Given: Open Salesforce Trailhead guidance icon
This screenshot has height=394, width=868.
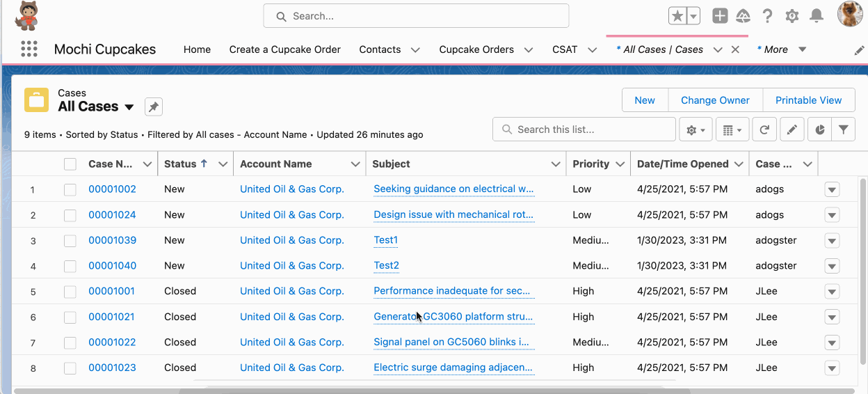Looking at the screenshot, I should click(744, 16).
